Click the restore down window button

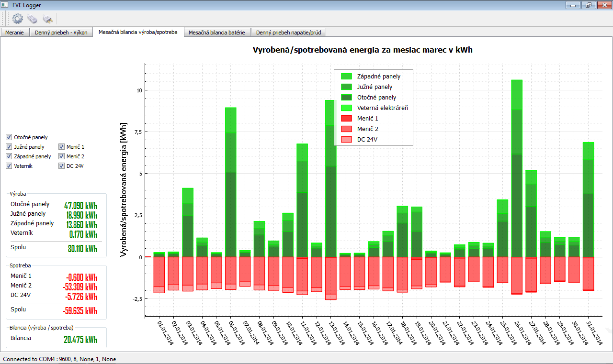pos(588,5)
